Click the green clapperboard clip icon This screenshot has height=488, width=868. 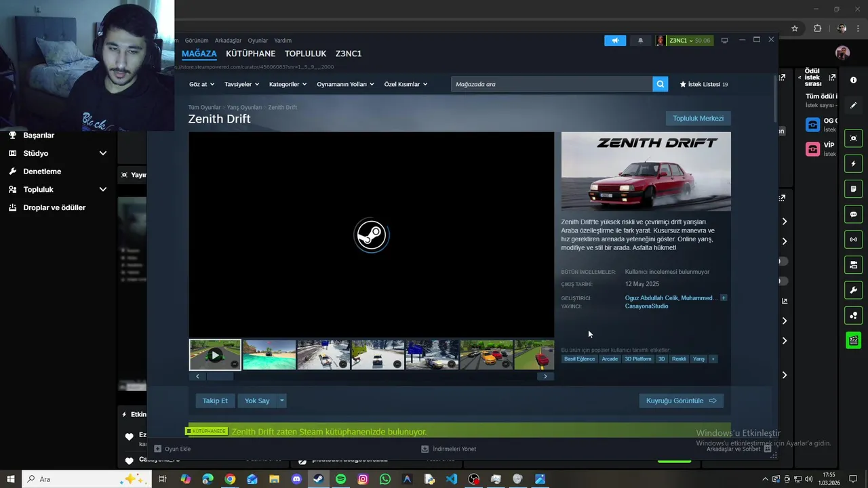click(x=853, y=340)
